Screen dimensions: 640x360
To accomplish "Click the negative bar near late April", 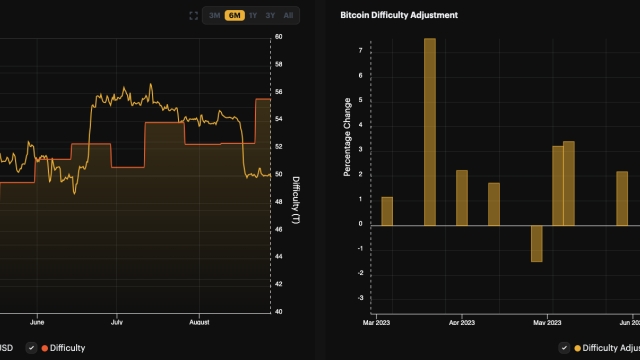I will [x=537, y=244].
